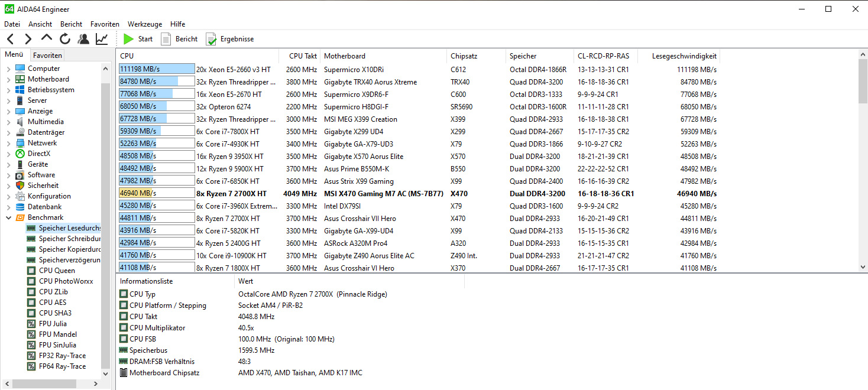Select FP64 Ray-Trace benchmark icon
Viewport: 868px width, 390px height.
tap(31, 366)
